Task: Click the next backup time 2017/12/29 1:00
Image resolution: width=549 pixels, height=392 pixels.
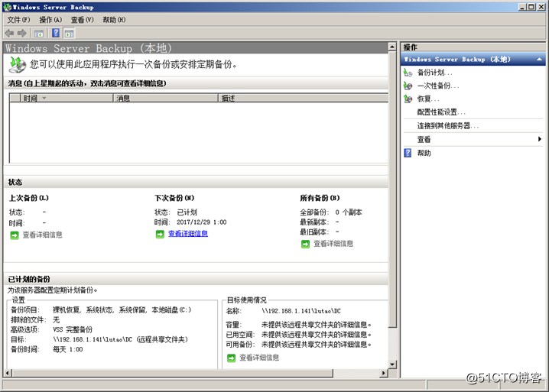Action: click(201, 222)
